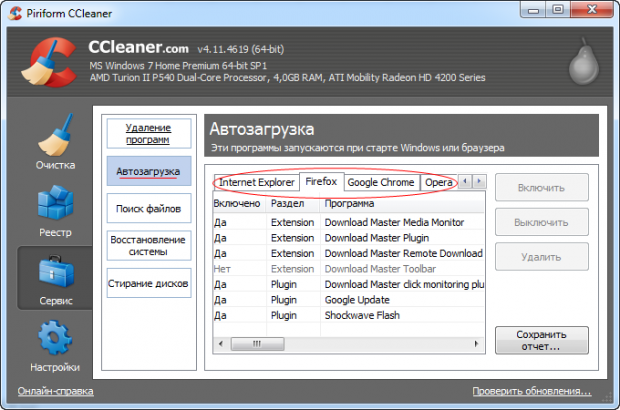This screenshot has height=410, width=620.
Task: Click the Удалить button
Action: tap(542, 257)
